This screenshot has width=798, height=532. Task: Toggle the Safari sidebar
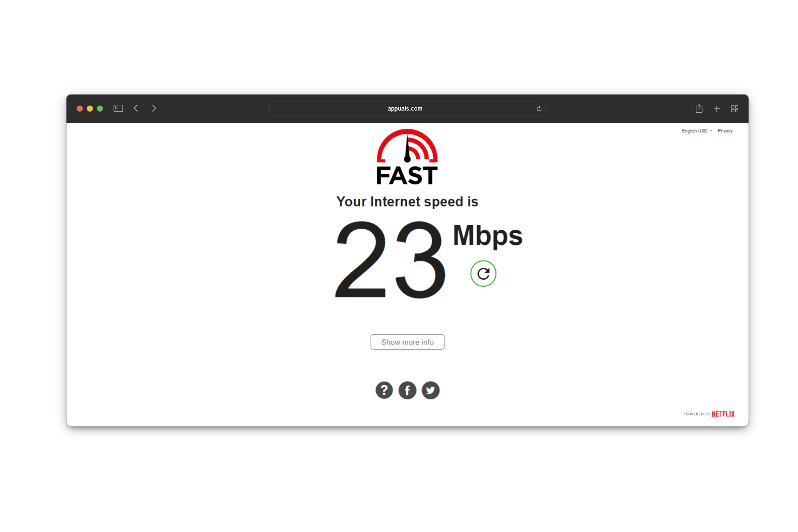(118, 108)
